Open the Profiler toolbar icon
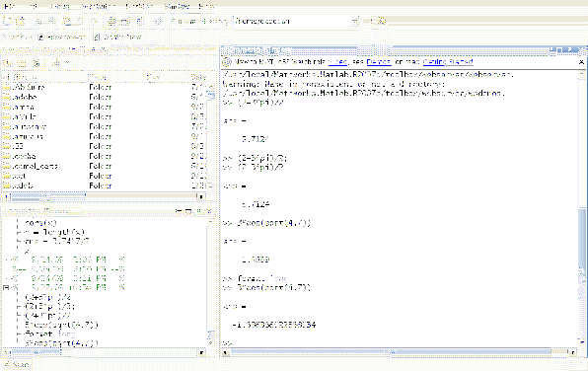588x371 pixels. pos(139,22)
